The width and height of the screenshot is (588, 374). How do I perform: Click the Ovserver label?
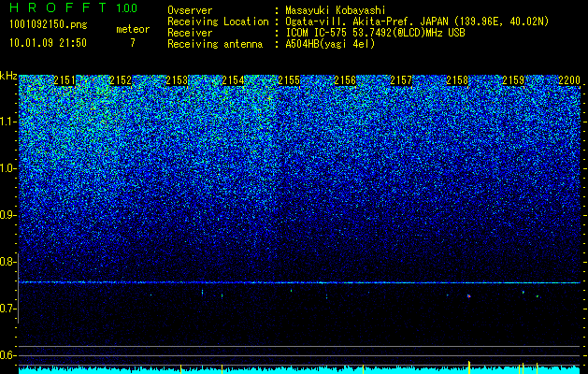[190, 10]
